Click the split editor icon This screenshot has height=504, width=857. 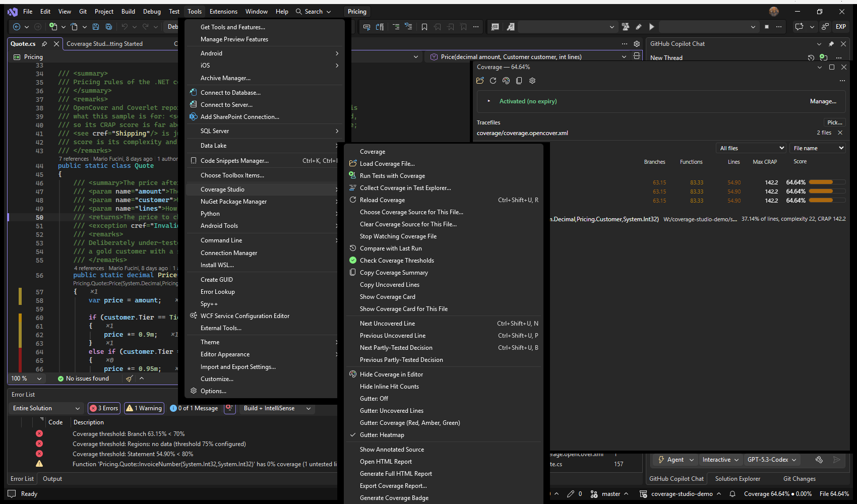tap(637, 56)
